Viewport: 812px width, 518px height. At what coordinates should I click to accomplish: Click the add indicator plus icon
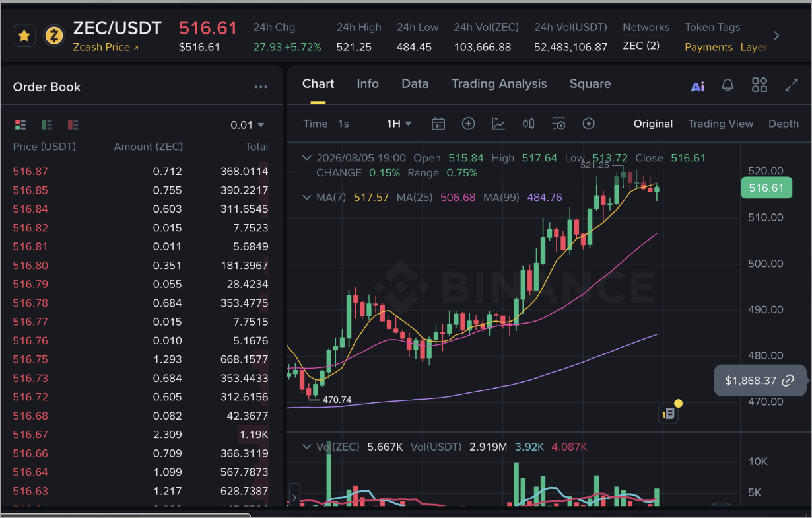469,124
